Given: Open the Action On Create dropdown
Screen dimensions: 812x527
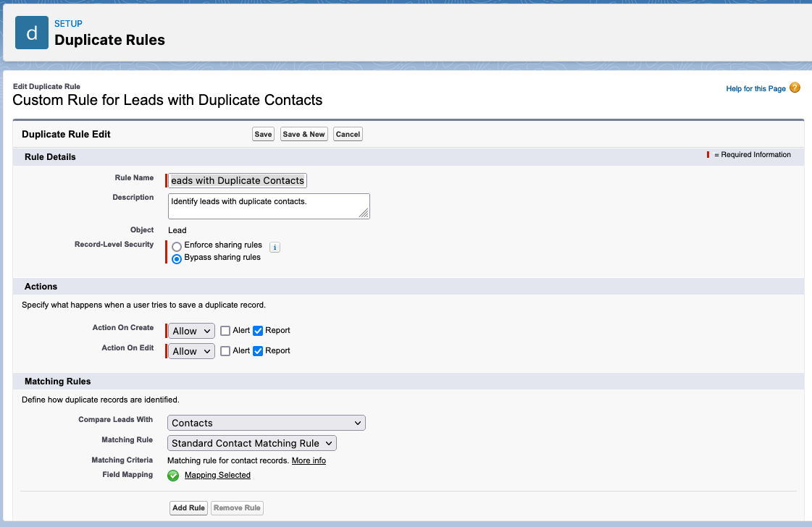Looking at the screenshot, I should click(191, 331).
